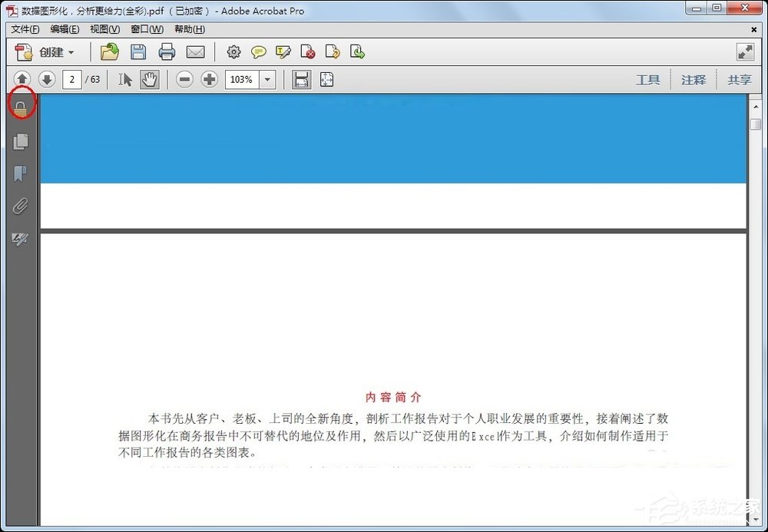Open the Bookmarks panel
768x532 pixels.
tap(20, 173)
